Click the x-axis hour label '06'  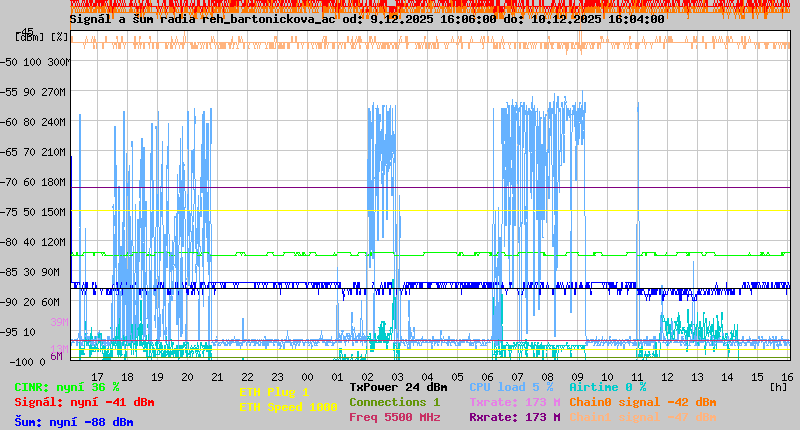pyautogui.click(x=487, y=377)
